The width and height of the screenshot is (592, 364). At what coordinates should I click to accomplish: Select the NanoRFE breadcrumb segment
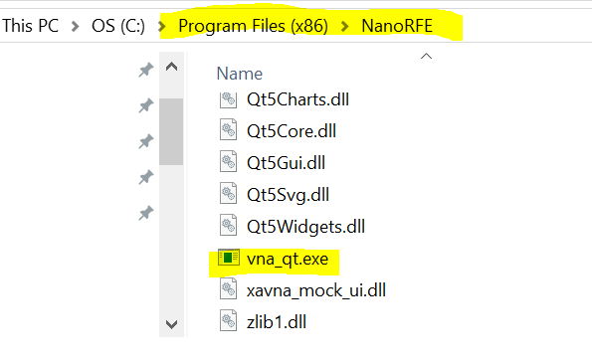click(397, 26)
